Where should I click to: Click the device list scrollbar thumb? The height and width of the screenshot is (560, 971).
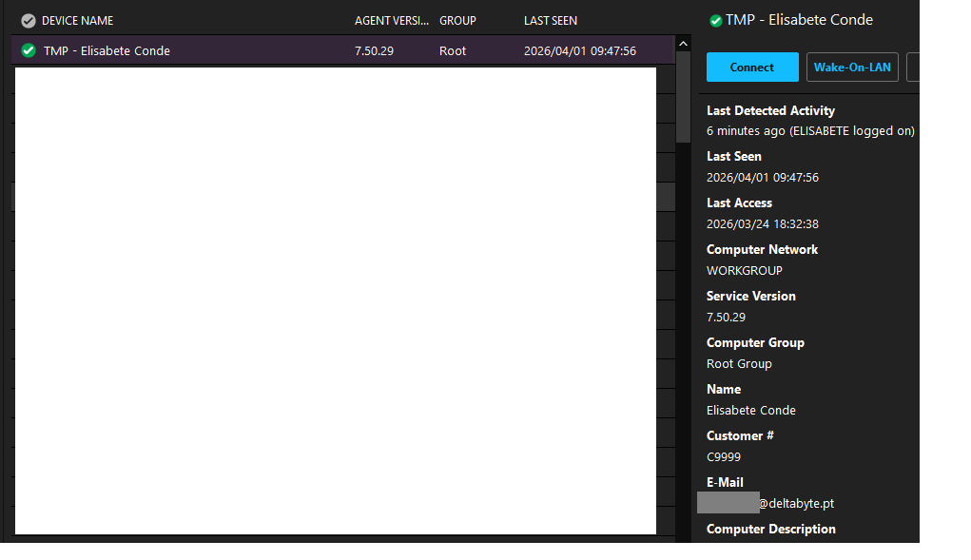pyautogui.click(x=683, y=97)
